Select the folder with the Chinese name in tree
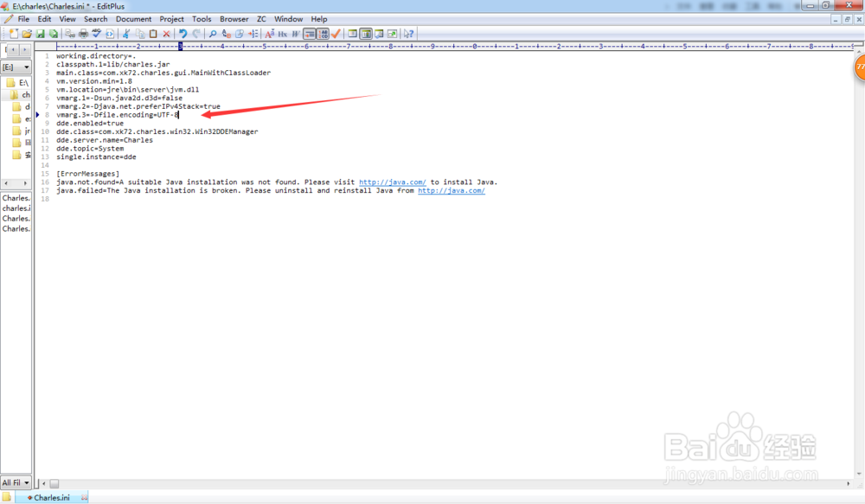The height and width of the screenshot is (504, 865). pyautogui.click(x=22, y=155)
